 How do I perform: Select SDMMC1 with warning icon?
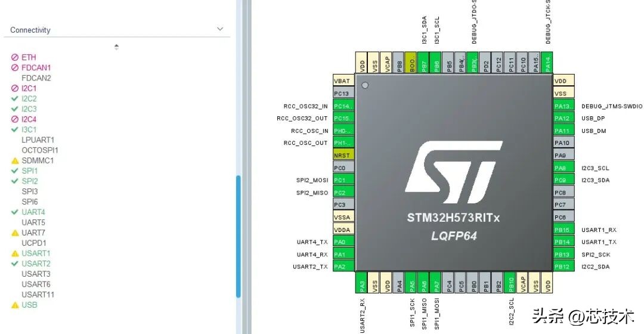click(x=38, y=160)
